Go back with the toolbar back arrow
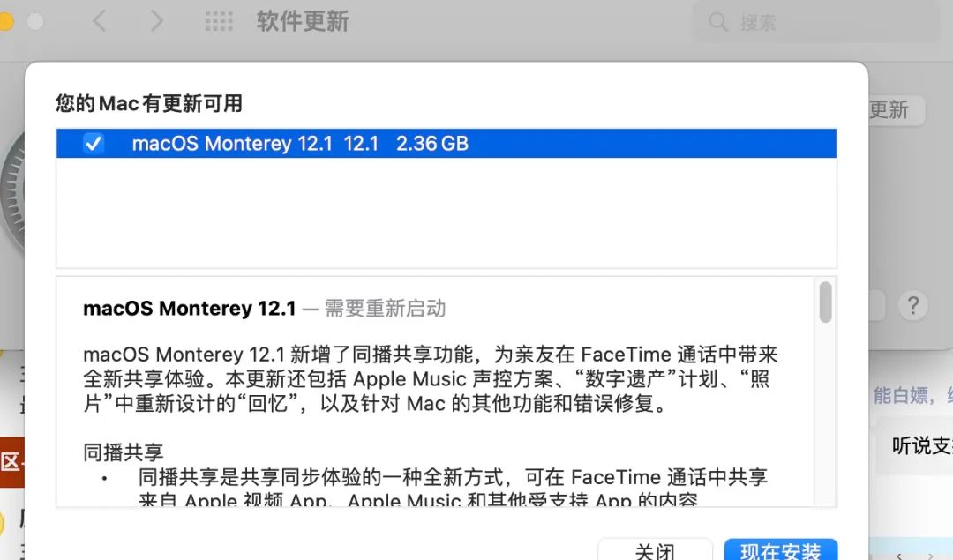Image resolution: width=953 pixels, height=560 pixels. point(100,21)
